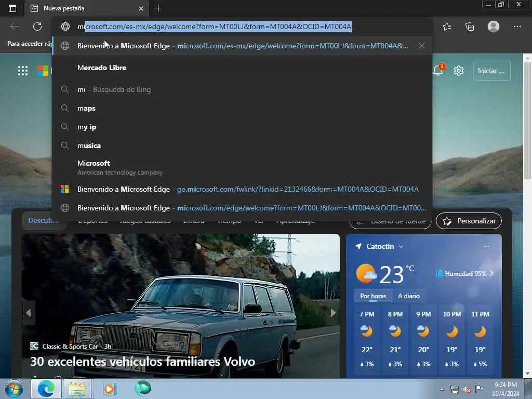Click the Personalizar button
The image size is (532, 399).
click(x=469, y=221)
